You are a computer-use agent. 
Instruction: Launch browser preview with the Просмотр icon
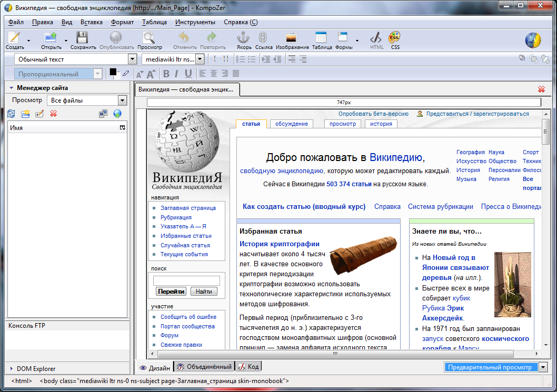click(149, 38)
